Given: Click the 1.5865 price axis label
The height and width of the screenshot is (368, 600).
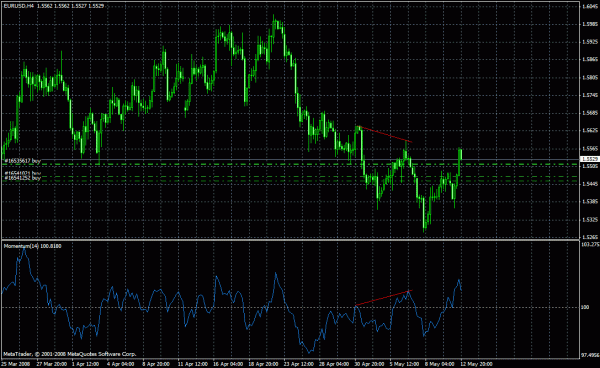Looking at the screenshot, I should click(590, 59).
